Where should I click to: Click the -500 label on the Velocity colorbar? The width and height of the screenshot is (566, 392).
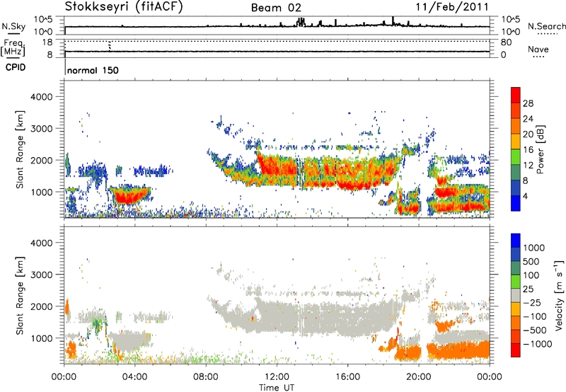[x=535, y=330]
